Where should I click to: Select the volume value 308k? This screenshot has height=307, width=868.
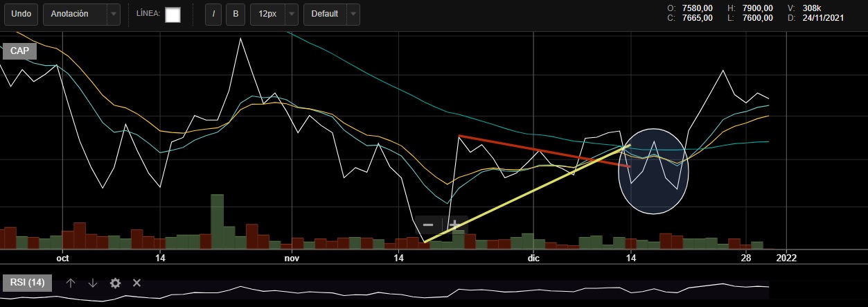[812, 8]
